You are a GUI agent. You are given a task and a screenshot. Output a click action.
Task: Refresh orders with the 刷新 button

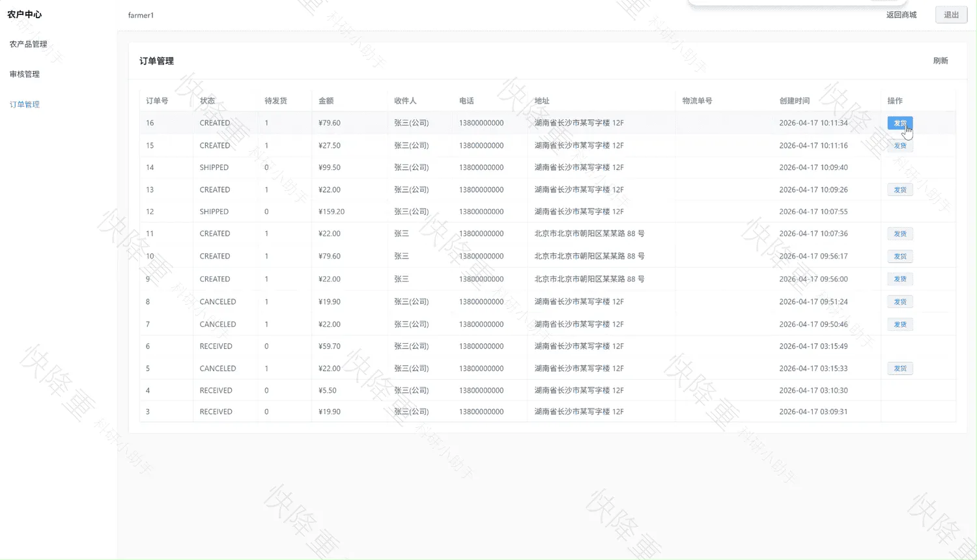pyautogui.click(x=941, y=61)
